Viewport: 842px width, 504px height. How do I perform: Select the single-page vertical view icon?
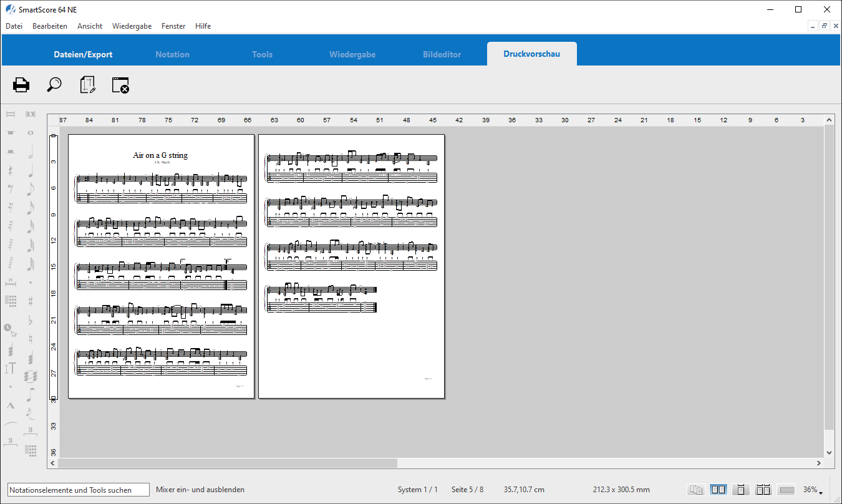coord(741,490)
